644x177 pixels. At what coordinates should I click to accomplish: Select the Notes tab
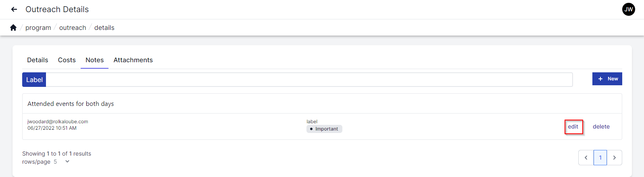[94, 60]
